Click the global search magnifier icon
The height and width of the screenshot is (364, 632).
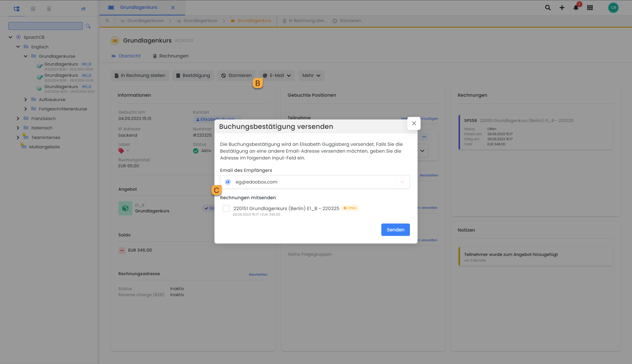tap(548, 8)
